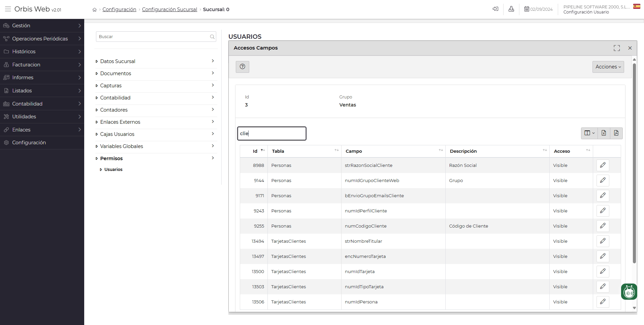Edit row 9255 numCodigoCliente
The image size is (644, 325).
pos(603,226)
